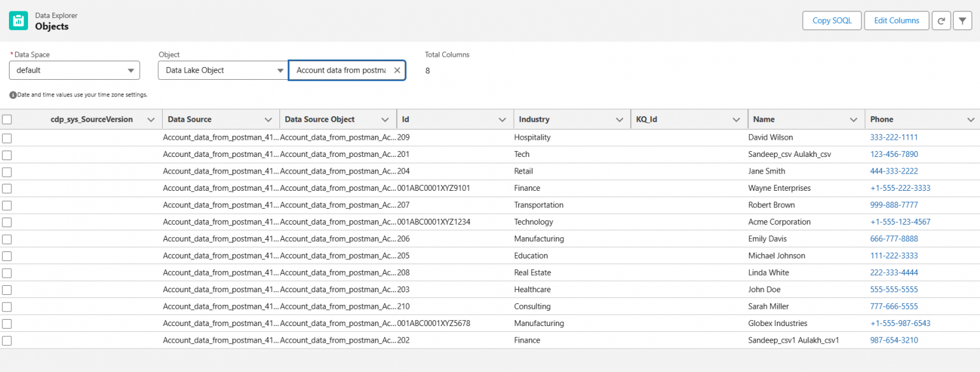Click the info icon about time zone settings
The height and width of the screenshot is (372, 980).
[13, 93]
